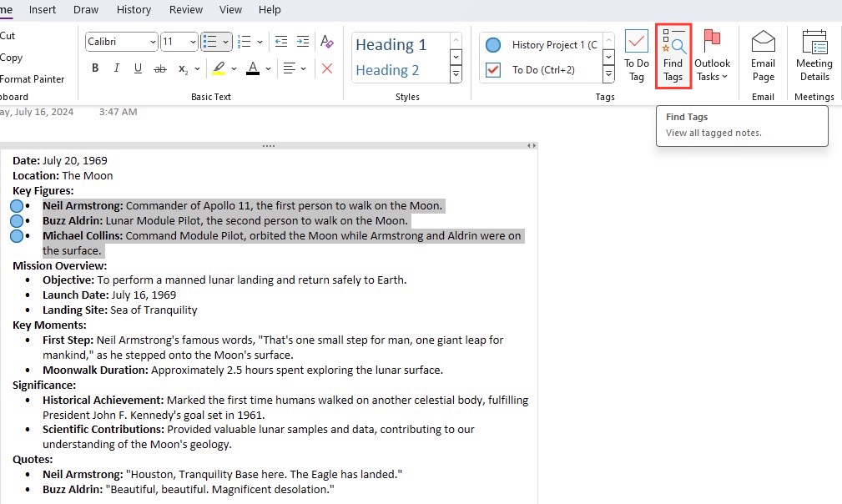Open the Email Page button
This screenshot has width=842, height=504.
763,56
